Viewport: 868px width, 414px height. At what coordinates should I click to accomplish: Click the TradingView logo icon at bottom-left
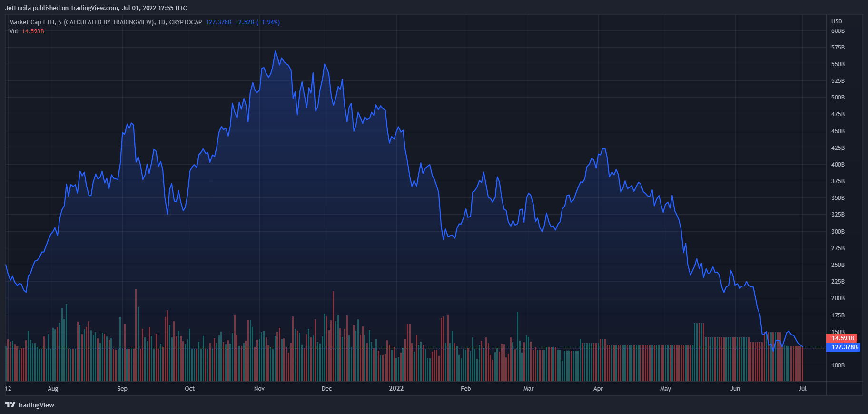[10, 405]
